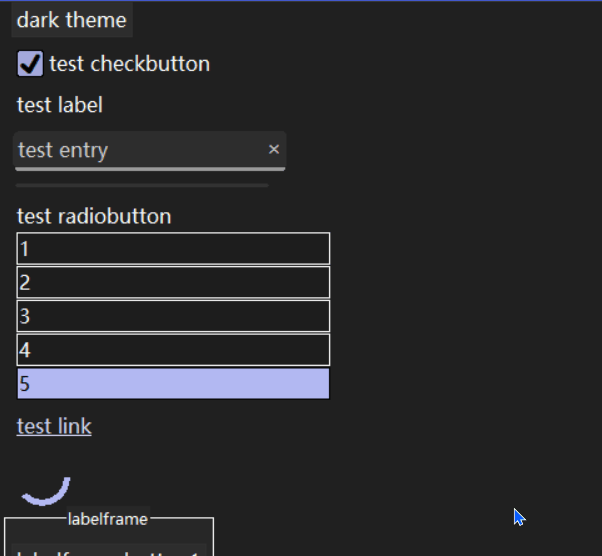Image resolution: width=602 pixels, height=556 pixels.
Task: Click the checkmark box of test checkbutton
Action: coord(31,64)
